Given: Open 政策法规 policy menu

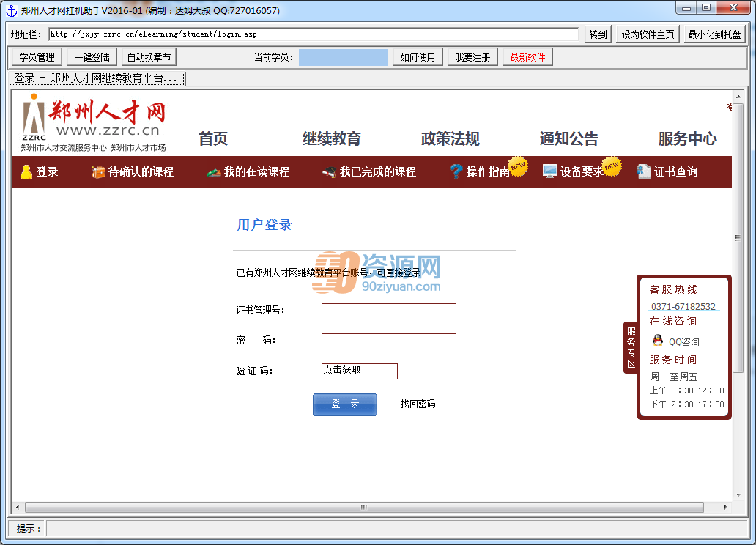Looking at the screenshot, I should (x=451, y=138).
